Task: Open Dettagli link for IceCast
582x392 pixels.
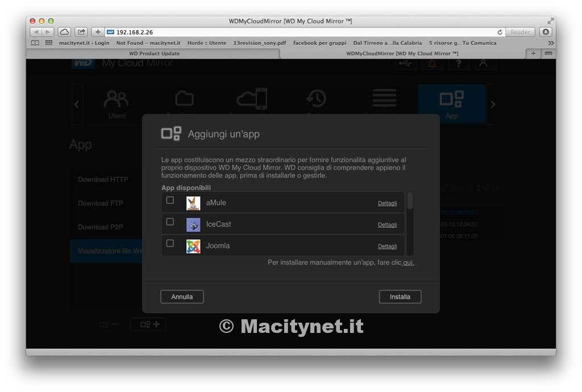Action: pyautogui.click(x=387, y=225)
